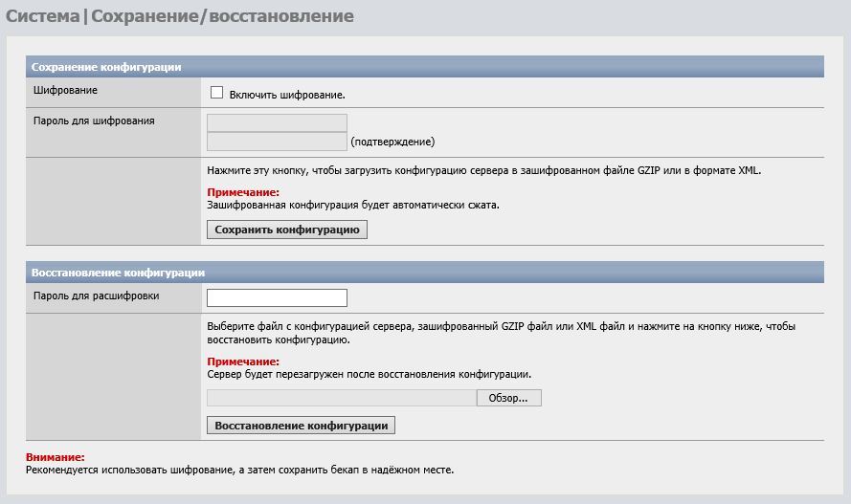Click the 'Шифрование' row label
The height and width of the screenshot is (504, 851).
point(65,91)
